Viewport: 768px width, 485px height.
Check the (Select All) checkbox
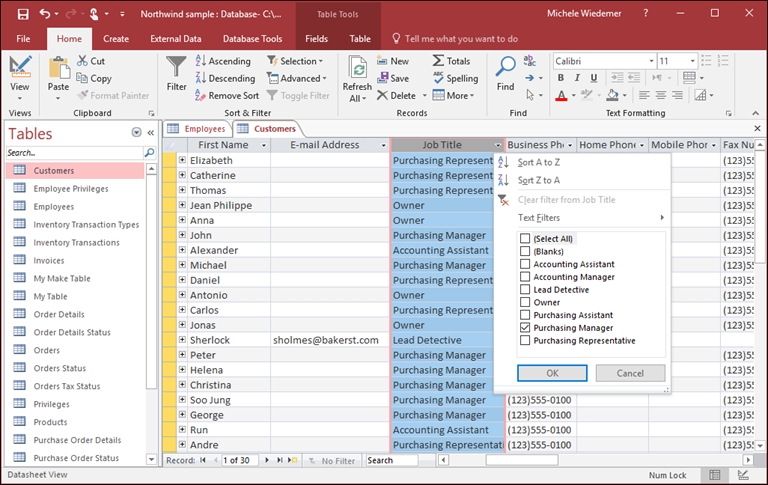[x=525, y=238]
